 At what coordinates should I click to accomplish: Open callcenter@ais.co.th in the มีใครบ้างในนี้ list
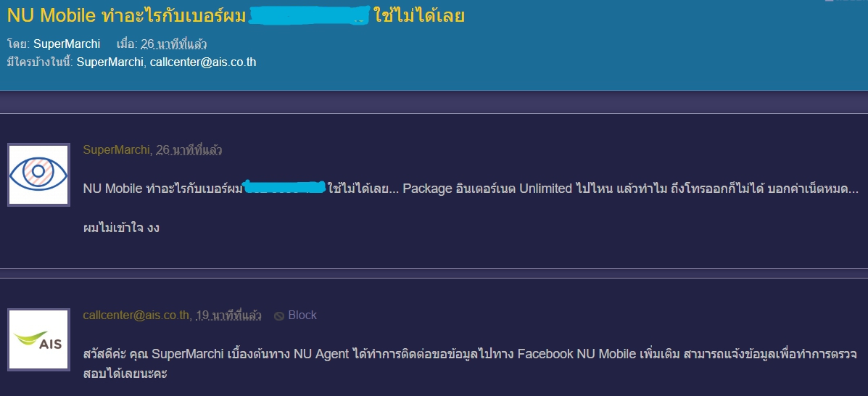pyautogui.click(x=203, y=62)
